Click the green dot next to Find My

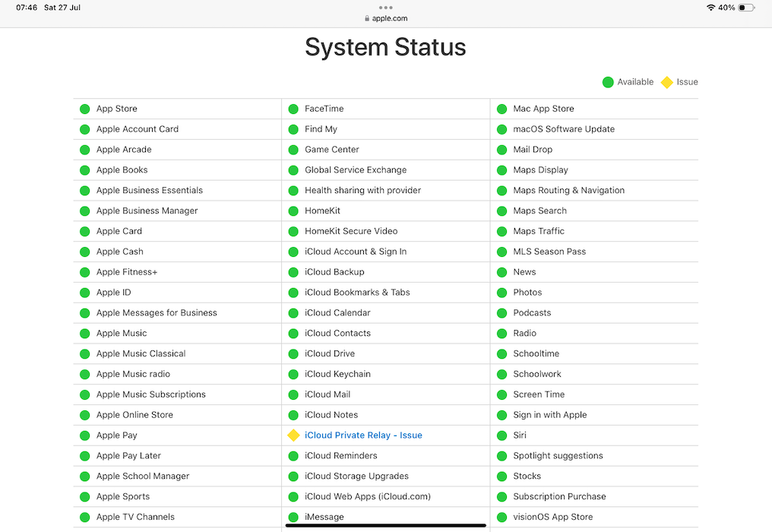[293, 129]
